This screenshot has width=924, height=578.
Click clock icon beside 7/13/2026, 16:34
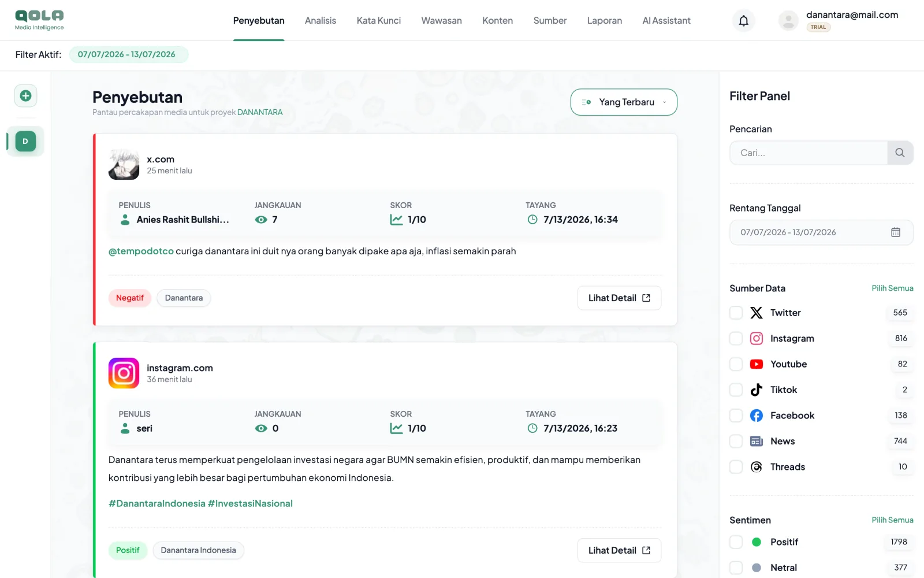532,220
